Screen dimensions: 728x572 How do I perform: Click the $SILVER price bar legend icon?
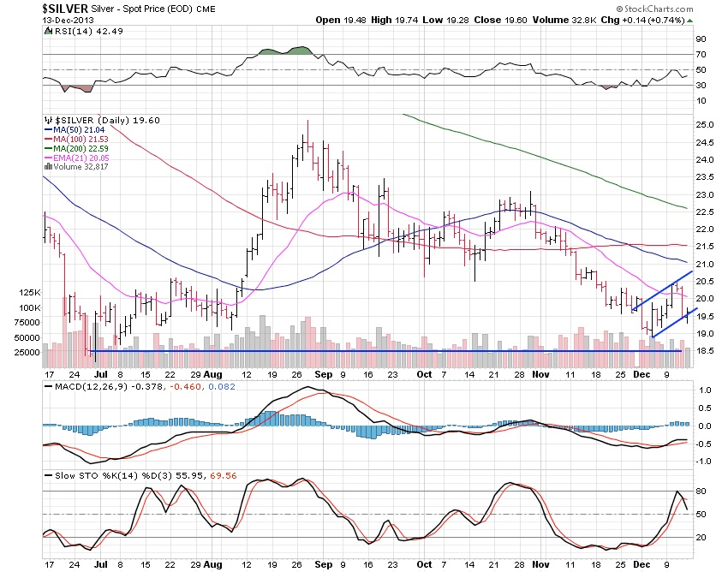(x=46, y=119)
